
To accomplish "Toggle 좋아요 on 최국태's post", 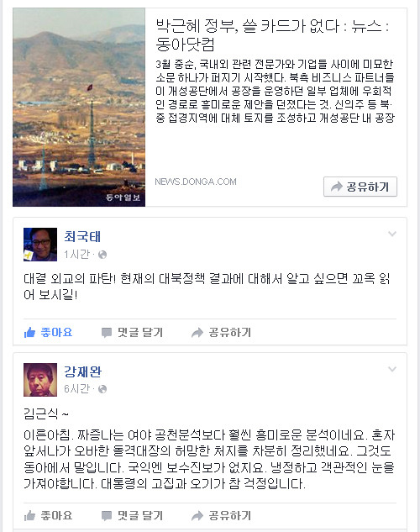I will 48,332.
